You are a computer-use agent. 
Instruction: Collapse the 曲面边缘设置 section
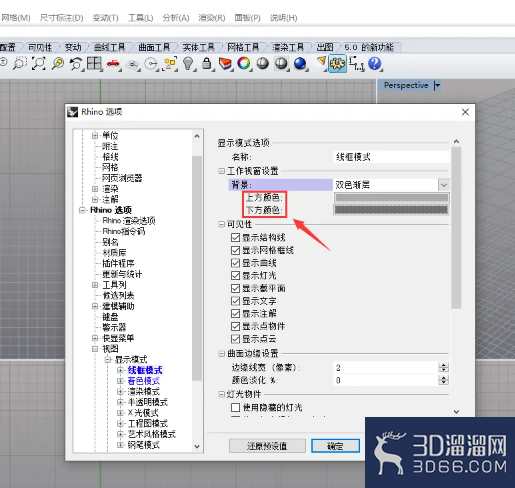221,353
